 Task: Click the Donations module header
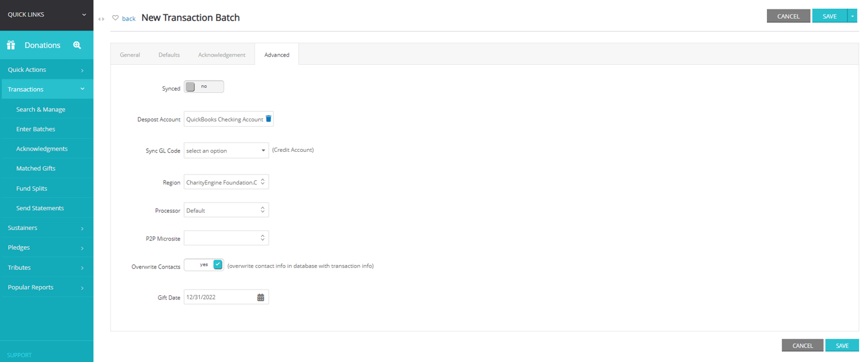(47, 45)
